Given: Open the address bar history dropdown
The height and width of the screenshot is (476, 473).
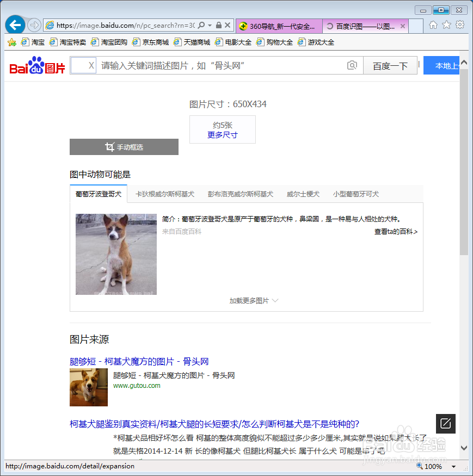Looking at the screenshot, I should (x=208, y=24).
